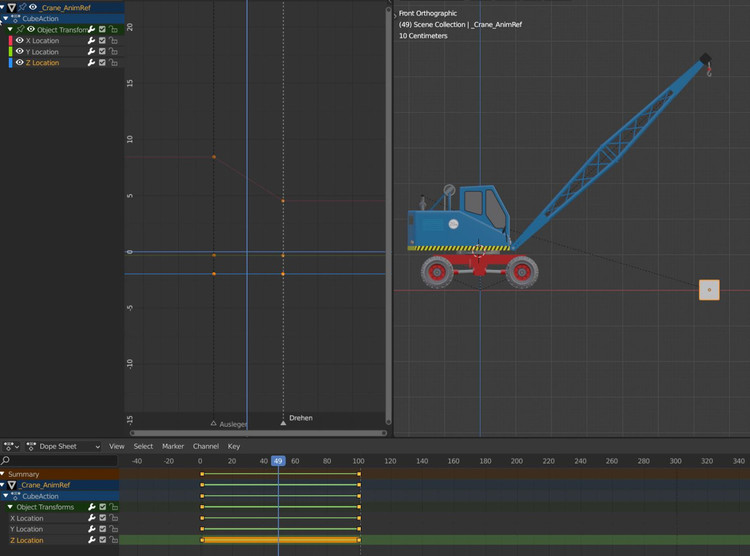Screen dimensions: 750x556
Task: Uncheck Z Location checkbox in graph editor
Action: (x=102, y=62)
